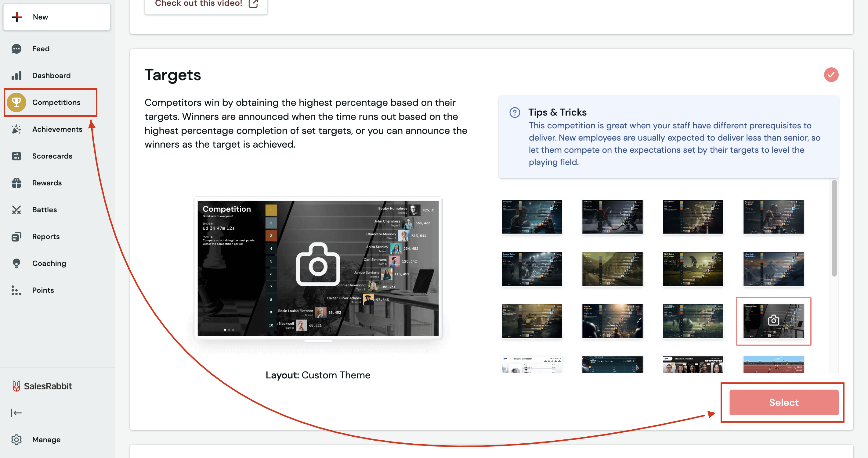The height and width of the screenshot is (458, 868).
Task: Open Rewards gift box icon
Action: point(16,183)
